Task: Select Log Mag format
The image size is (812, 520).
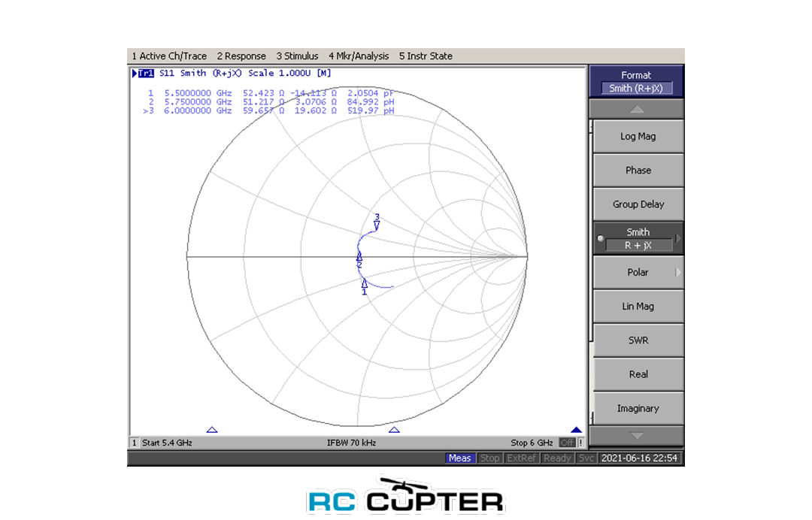Action: point(638,136)
